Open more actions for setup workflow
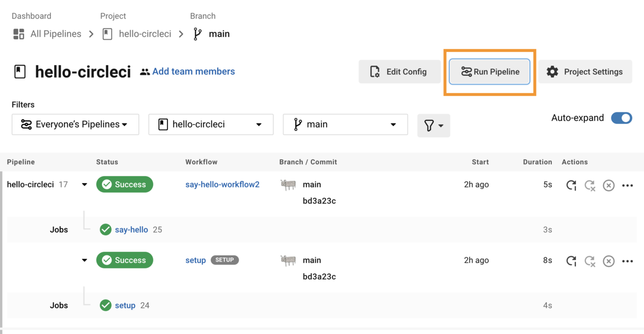The width and height of the screenshot is (644, 334). (627, 261)
